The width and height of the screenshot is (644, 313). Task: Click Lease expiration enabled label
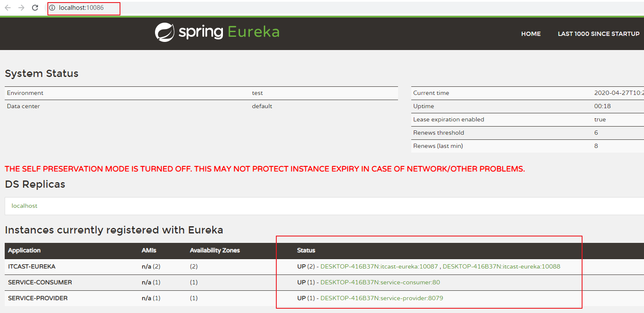(x=449, y=119)
